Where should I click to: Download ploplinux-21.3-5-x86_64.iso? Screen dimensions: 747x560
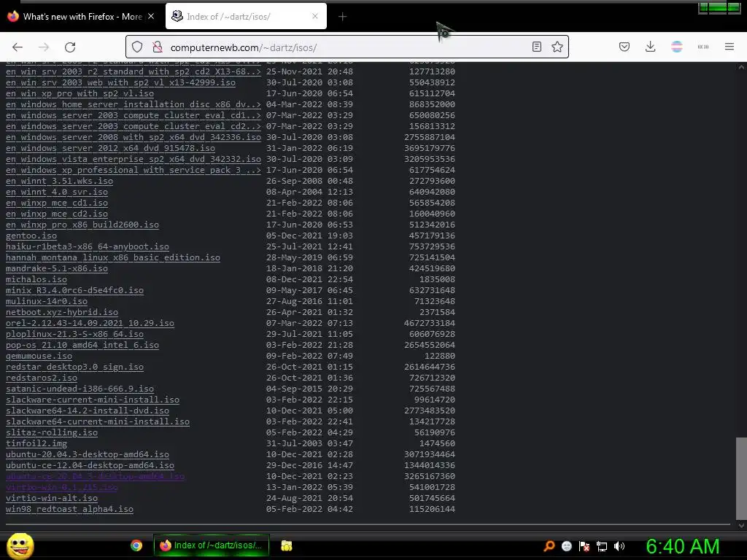click(74, 334)
